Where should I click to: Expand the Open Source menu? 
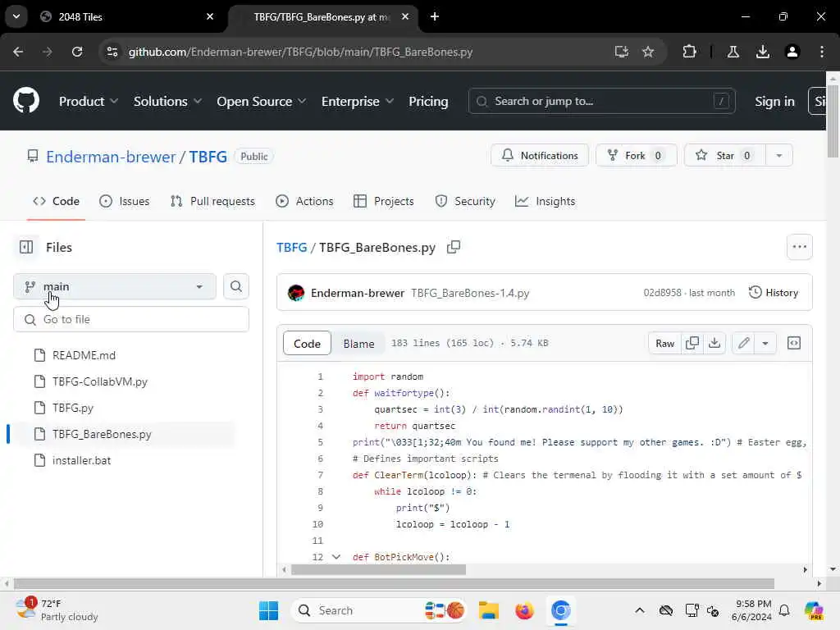[261, 101]
